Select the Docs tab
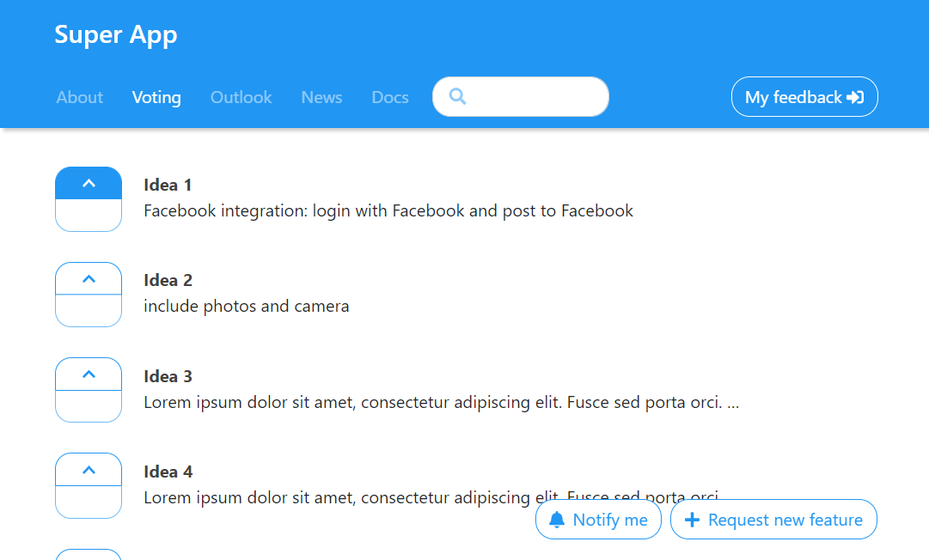 click(390, 97)
